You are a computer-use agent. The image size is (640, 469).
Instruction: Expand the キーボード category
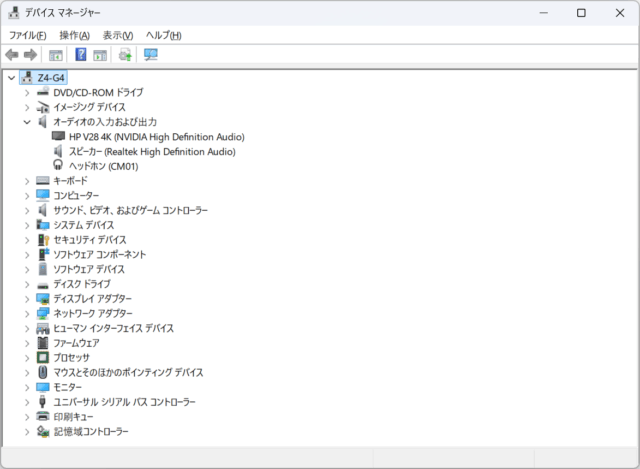[27, 181]
